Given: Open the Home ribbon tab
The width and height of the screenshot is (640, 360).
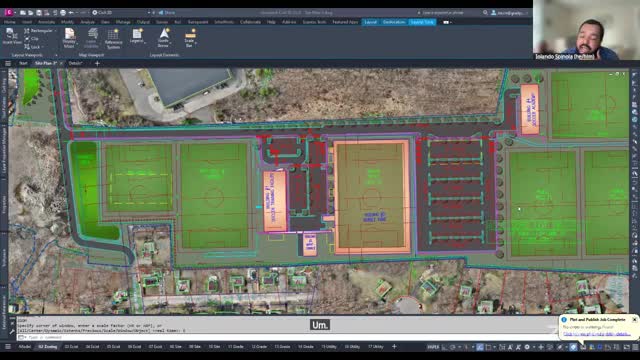Looking at the screenshot, I should tap(10, 22).
